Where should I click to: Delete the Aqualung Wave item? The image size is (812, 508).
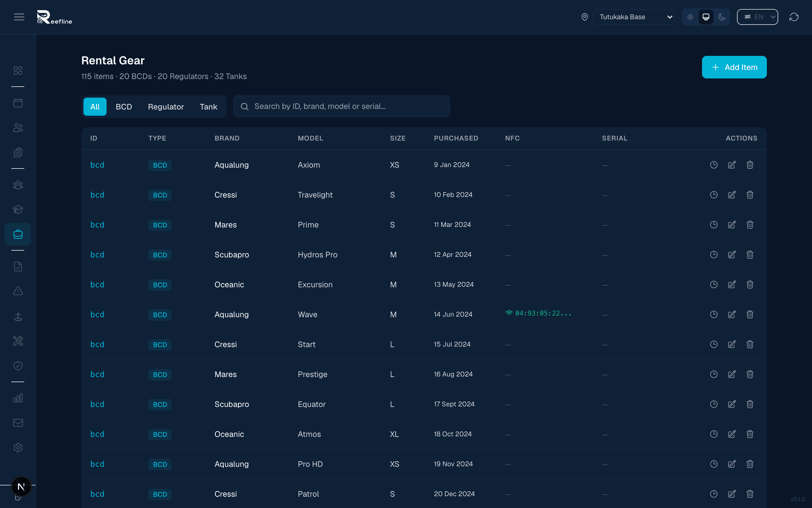pyautogui.click(x=750, y=314)
